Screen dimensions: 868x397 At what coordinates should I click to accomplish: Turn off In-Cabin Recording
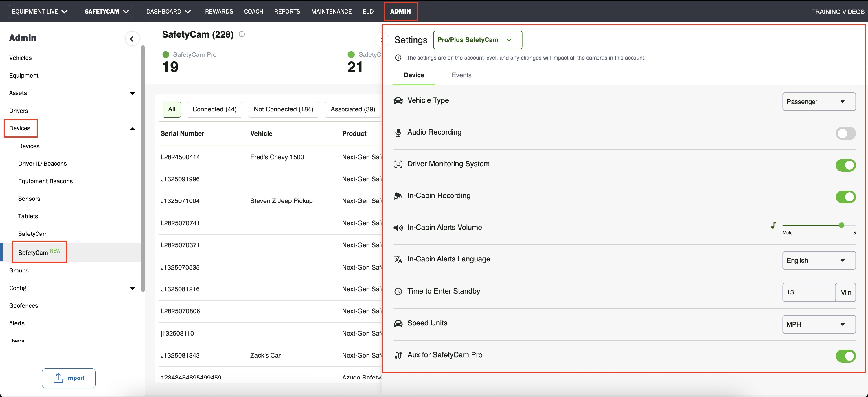845,197
